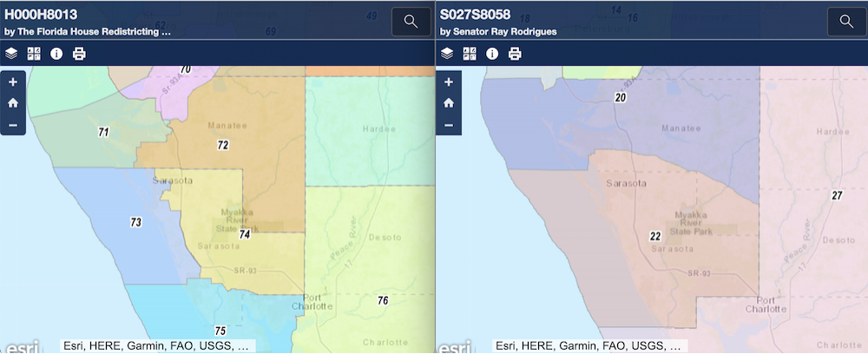This screenshot has height=354, width=868.
Task: Zoom in on the right Senate map
Action: click(448, 82)
